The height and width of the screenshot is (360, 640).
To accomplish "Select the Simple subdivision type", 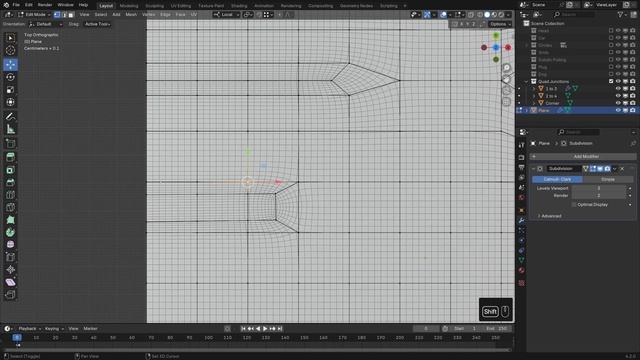I will point(608,179).
